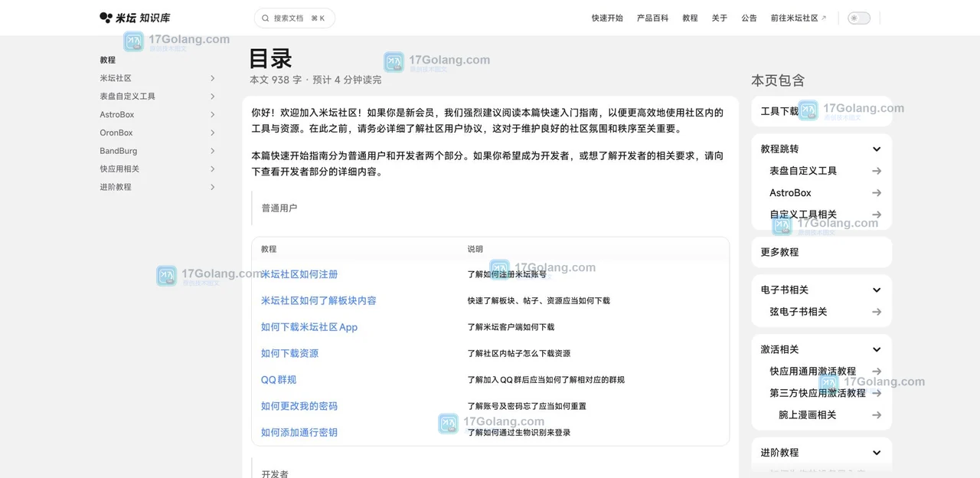The height and width of the screenshot is (478, 980).
Task: Expand 进阶教程 sidebar chevron
Action: click(213, 187)
